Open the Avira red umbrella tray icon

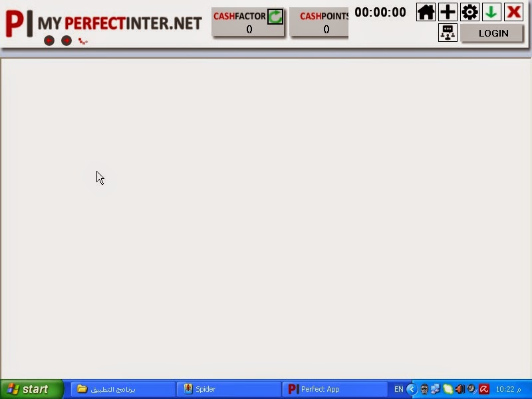click(484, 389)
